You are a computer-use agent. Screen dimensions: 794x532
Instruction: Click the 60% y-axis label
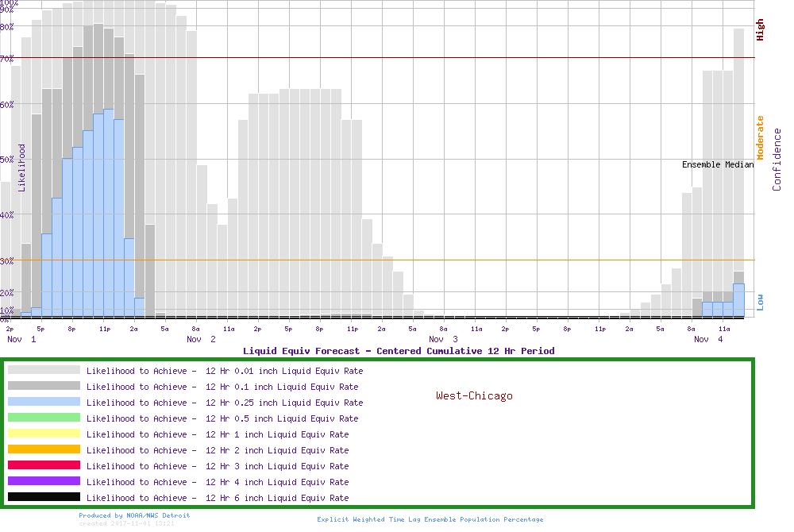coord(6,105)
